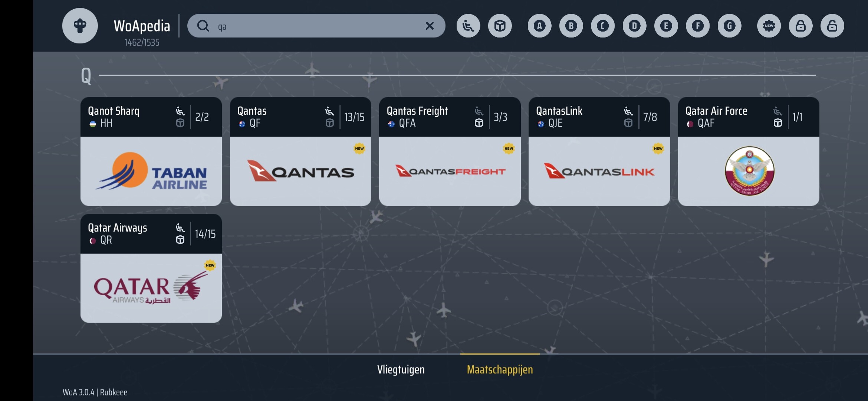Toggle the F size class filter

[698, 26]
